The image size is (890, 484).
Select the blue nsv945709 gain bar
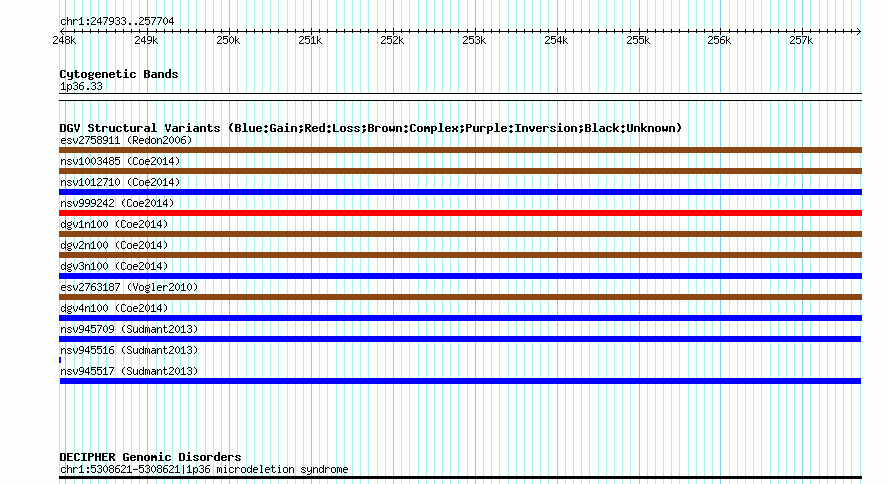point(460,339)
